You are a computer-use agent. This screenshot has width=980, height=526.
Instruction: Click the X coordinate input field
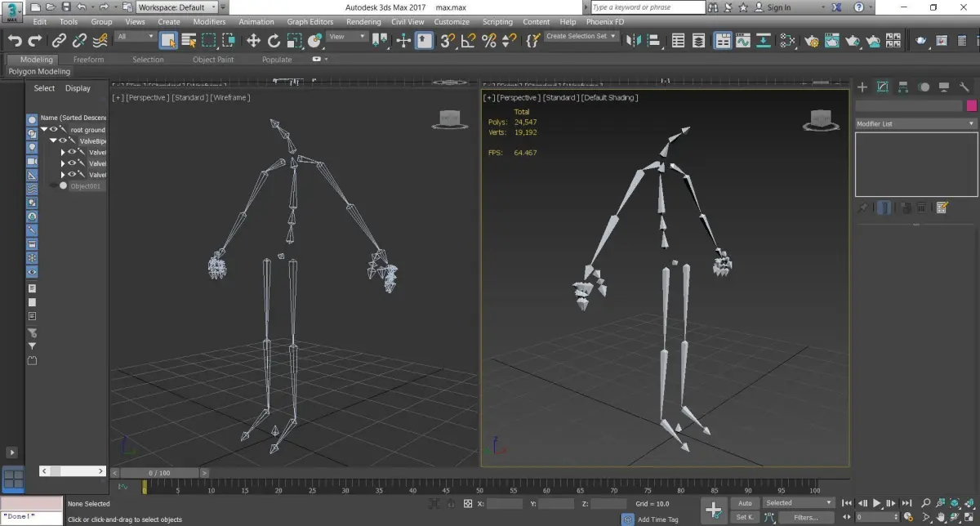point(505,503)
